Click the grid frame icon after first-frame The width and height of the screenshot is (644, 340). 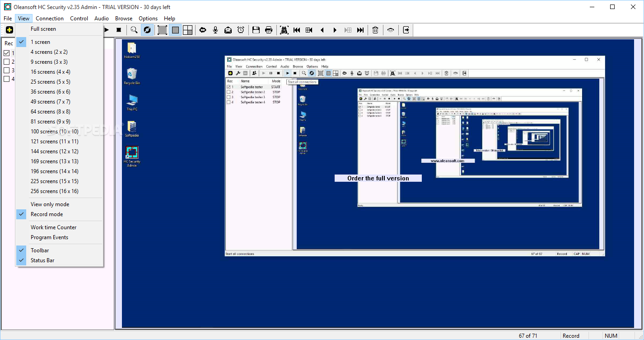pos(309,30)
